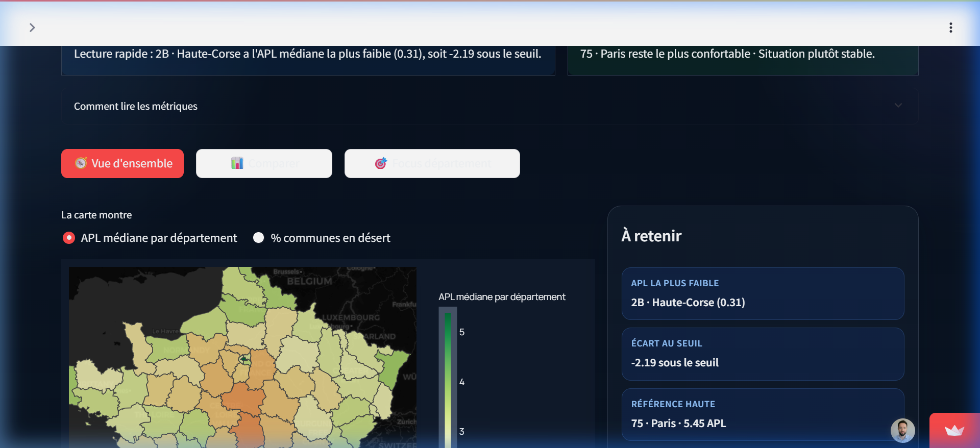Expand Comment lire les métriques

pos(489,106)
